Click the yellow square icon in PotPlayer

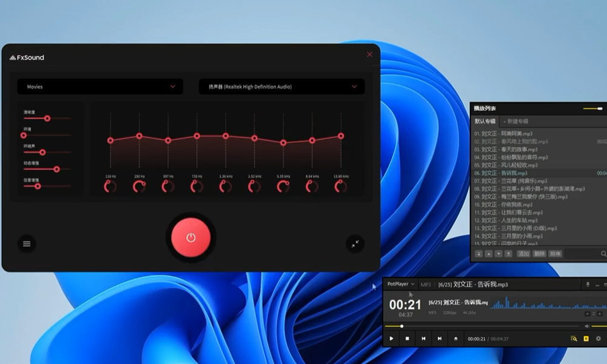[x=586, y=339]
